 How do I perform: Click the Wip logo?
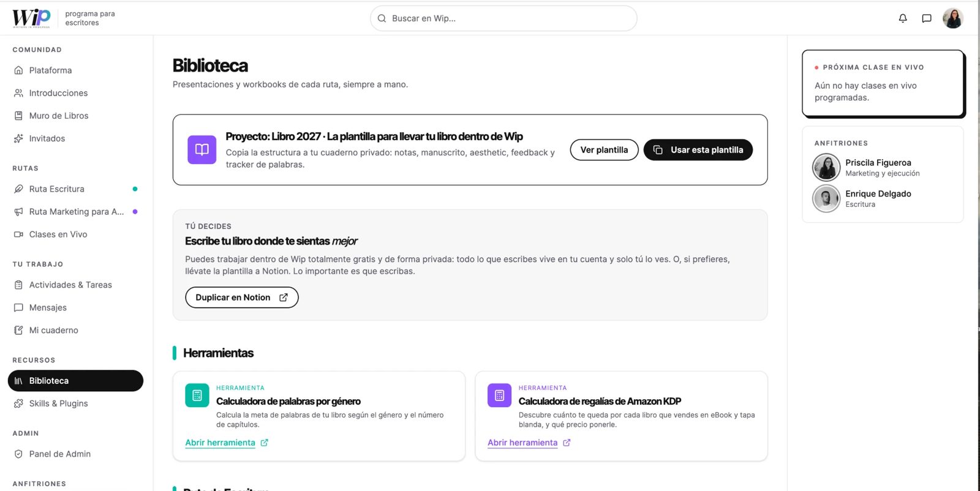(x=31, y=18)
